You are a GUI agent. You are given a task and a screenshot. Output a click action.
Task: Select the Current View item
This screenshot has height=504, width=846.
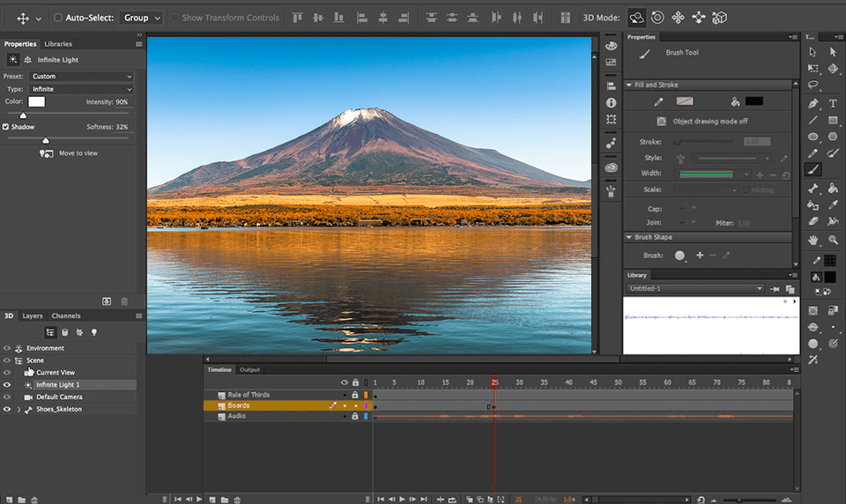click(56, 373)
